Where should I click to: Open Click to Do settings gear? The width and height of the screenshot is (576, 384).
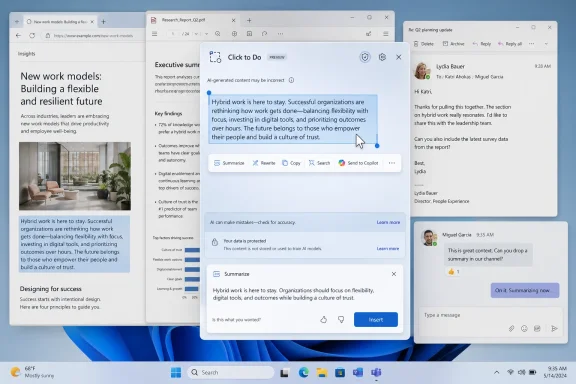(x=382, y=57)
